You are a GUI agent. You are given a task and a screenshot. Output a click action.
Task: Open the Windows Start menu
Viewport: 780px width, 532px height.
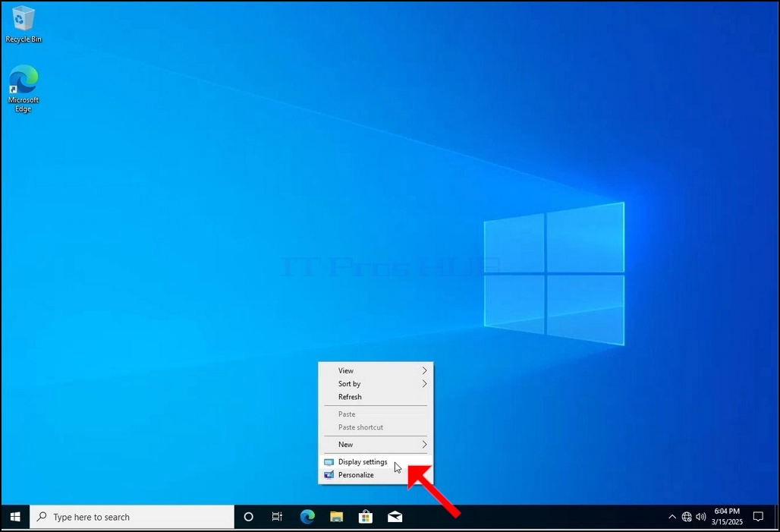[15, 517]
